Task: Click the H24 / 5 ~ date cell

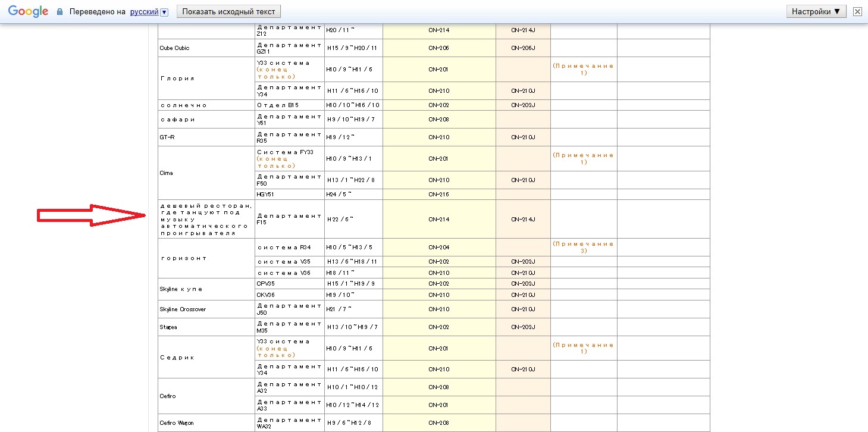Action: [353, 195]
